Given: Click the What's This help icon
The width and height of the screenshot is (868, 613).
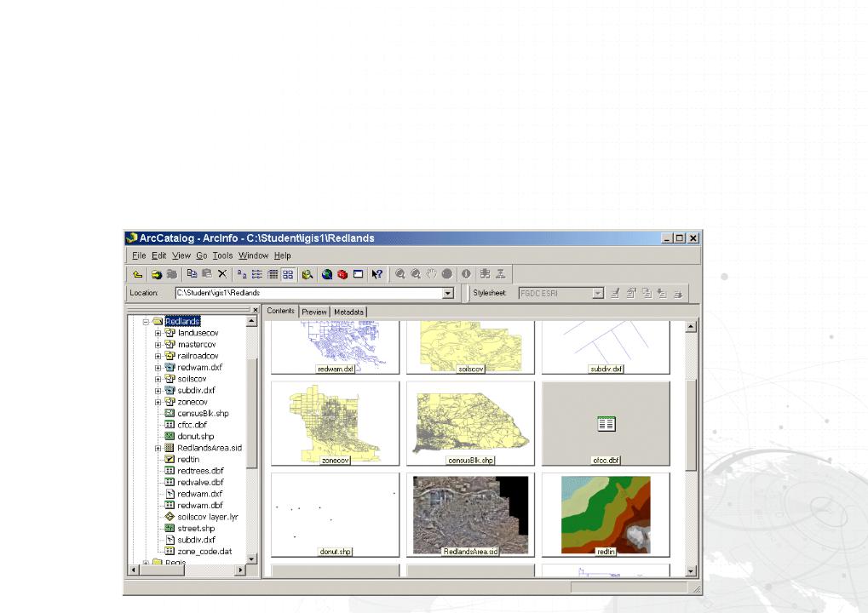Looking at the screenshot, I should tap(377, 274).
